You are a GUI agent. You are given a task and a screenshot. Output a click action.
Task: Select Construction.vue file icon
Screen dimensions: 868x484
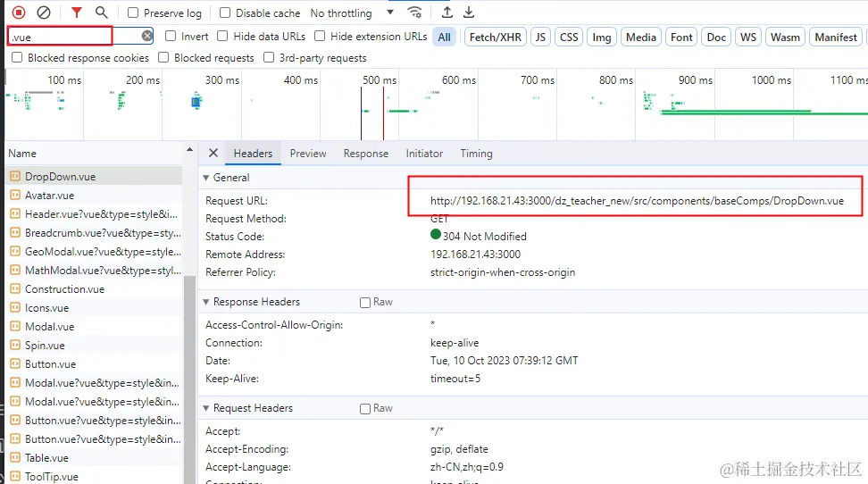[15, 288]
